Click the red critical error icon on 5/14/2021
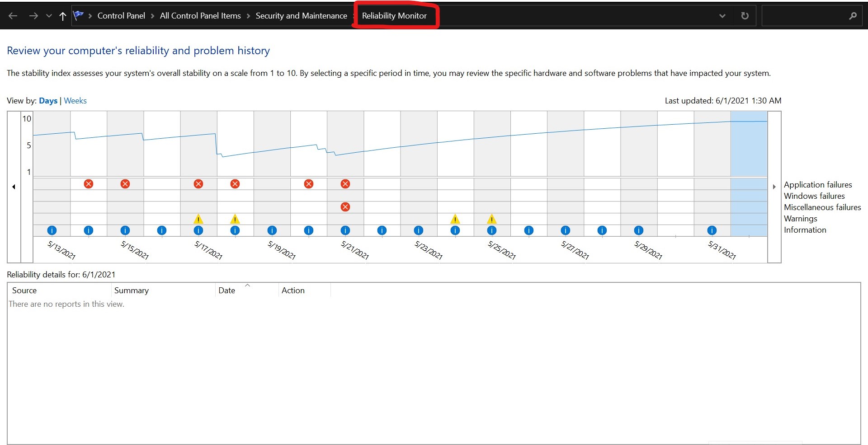Viewport: 868px width, 445px height. coord(89,184)
